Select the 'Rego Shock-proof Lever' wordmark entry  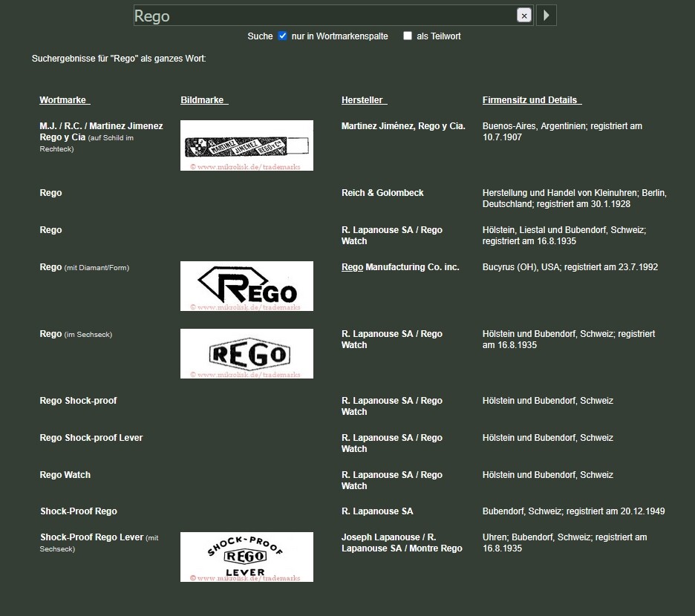(91, 438)
